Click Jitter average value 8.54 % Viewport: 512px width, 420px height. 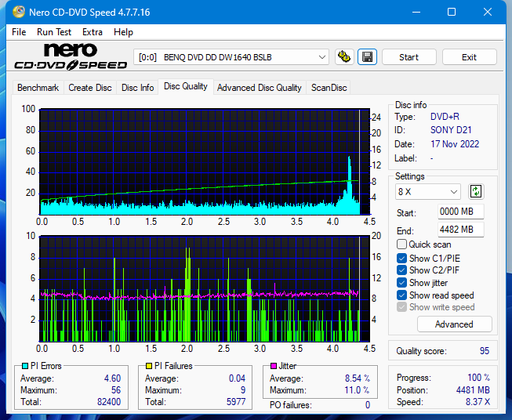[x=358, y=378]
